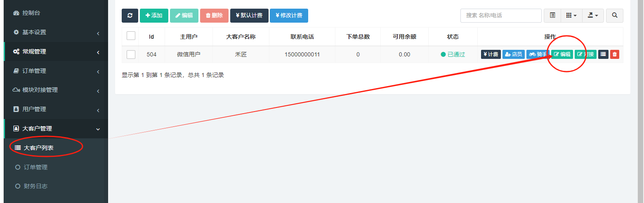Click the 控制台 dashboard icon

pos(16,13)
